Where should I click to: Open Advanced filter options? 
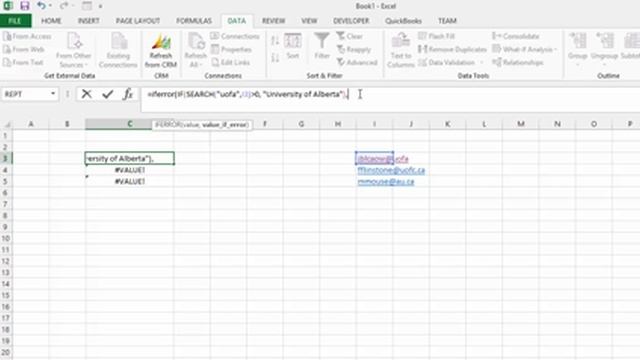click(357, 62)
